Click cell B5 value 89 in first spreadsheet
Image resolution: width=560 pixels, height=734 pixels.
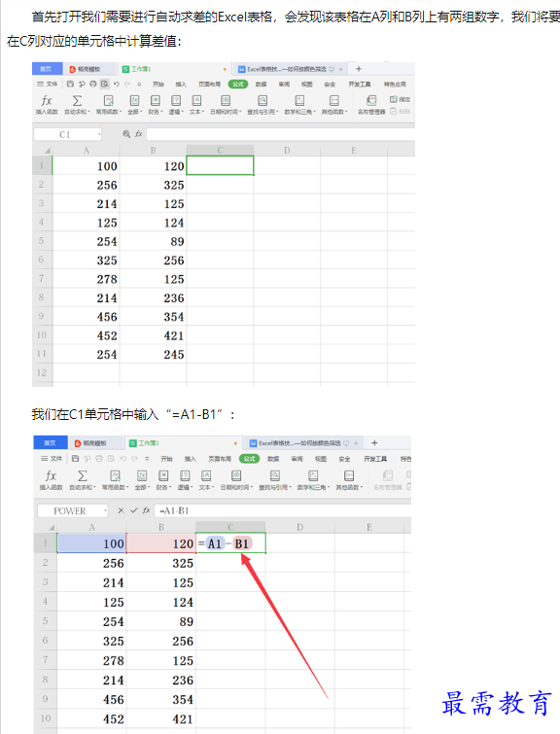[153, 241]
